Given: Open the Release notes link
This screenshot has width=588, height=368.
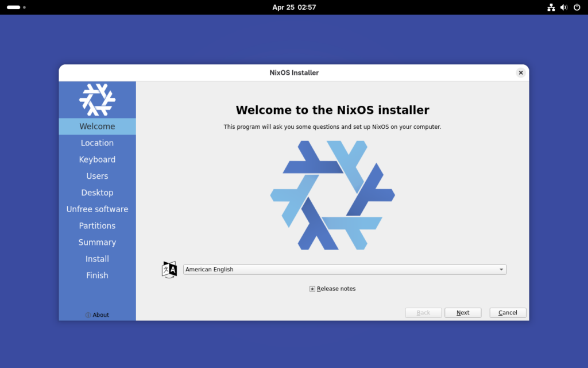Looking at the screenshot, I should 336,289.
